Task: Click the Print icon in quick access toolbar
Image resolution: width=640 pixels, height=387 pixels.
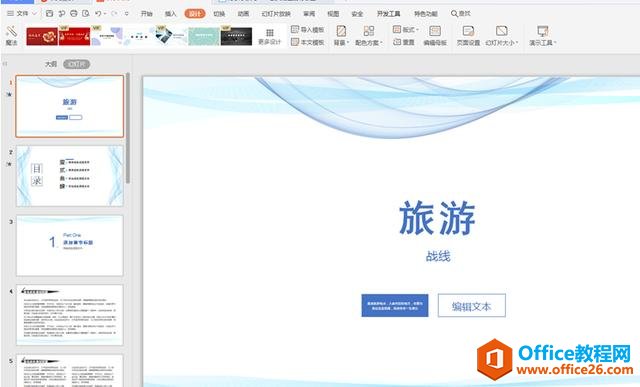Action: coord(73,13)
